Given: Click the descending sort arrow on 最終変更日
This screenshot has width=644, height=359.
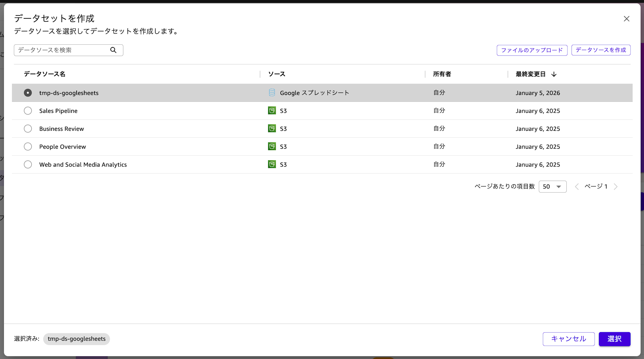Looking at the screenshot, I should coord(554,74).
